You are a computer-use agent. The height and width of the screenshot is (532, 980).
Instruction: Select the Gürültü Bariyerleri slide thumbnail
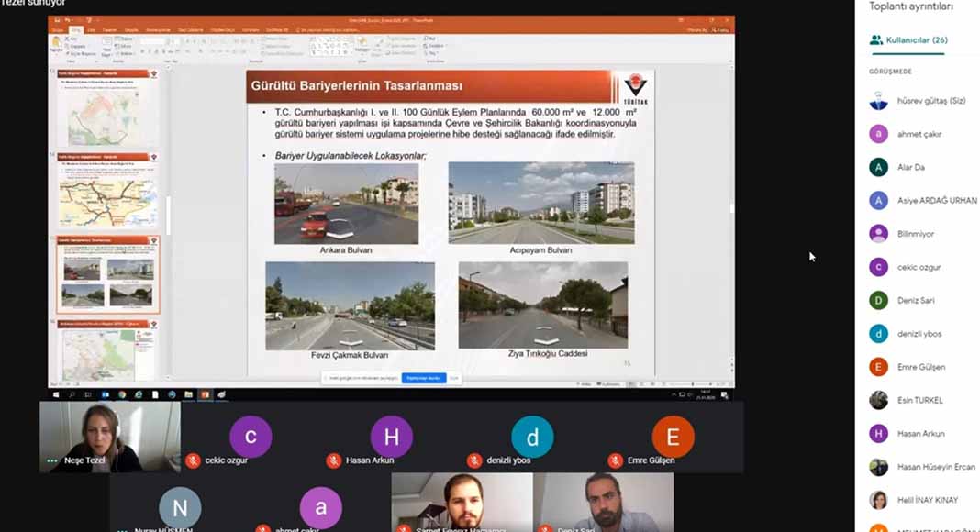coord(108,275)
